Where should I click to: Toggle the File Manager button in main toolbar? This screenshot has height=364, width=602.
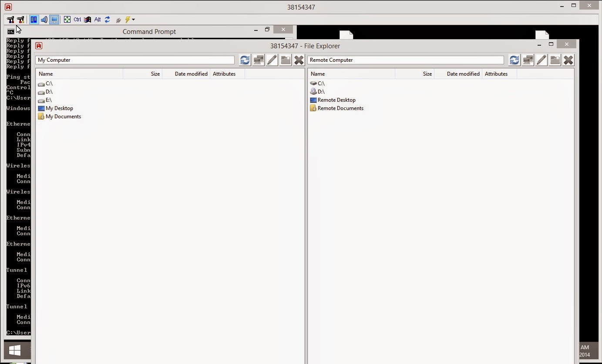(x=34, y=20)
